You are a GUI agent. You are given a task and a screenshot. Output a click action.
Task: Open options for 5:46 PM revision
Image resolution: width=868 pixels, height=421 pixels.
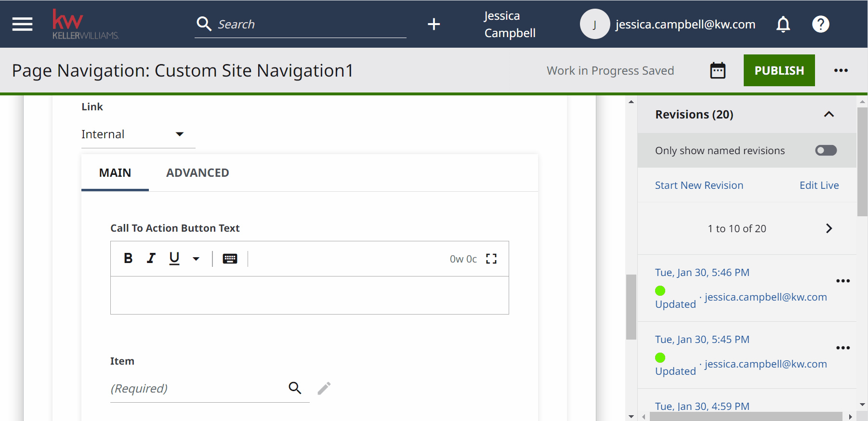click(843, 281)
